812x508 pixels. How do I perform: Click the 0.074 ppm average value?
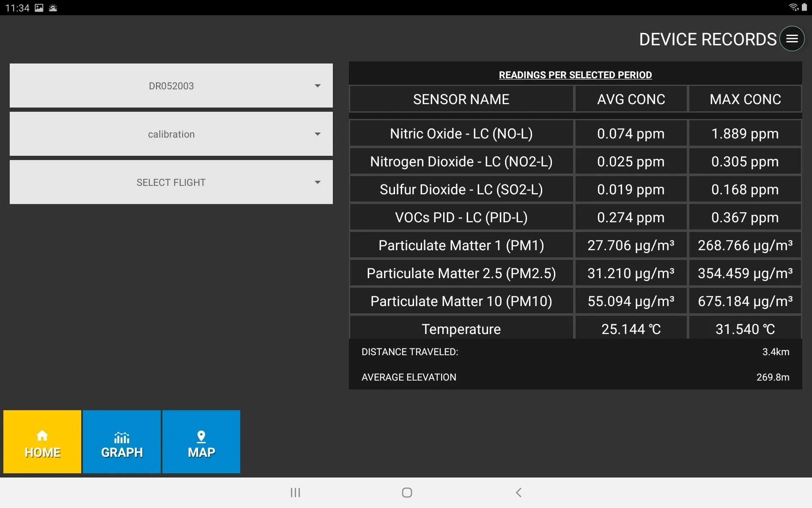(631, 133)
